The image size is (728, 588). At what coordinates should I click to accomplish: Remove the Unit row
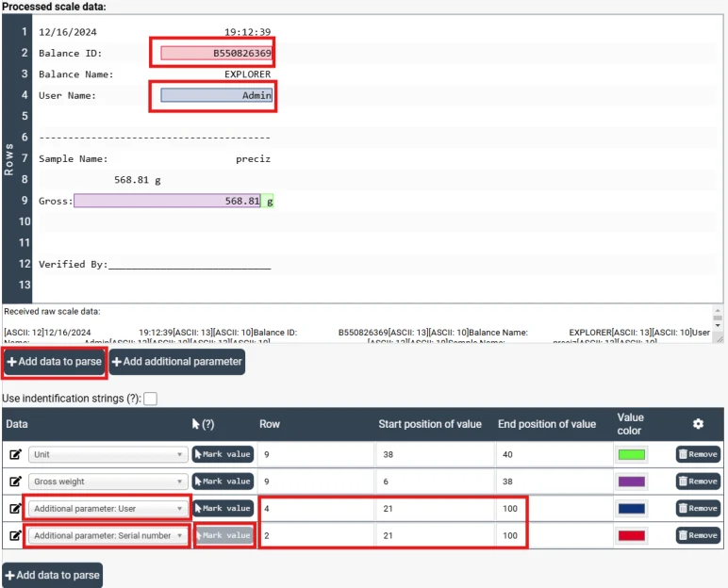point(698,454)
